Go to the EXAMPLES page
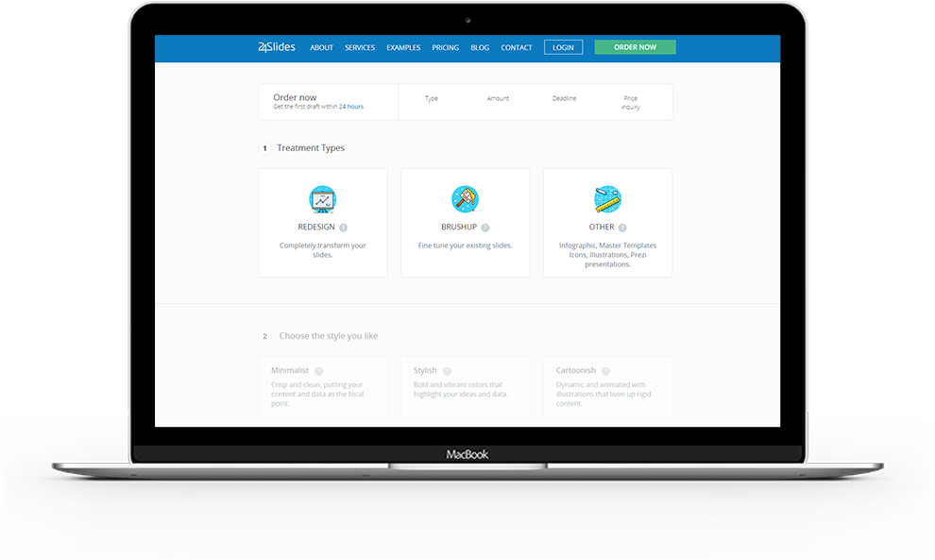Viewport: 935px width, 560px height. pos(403,48)
